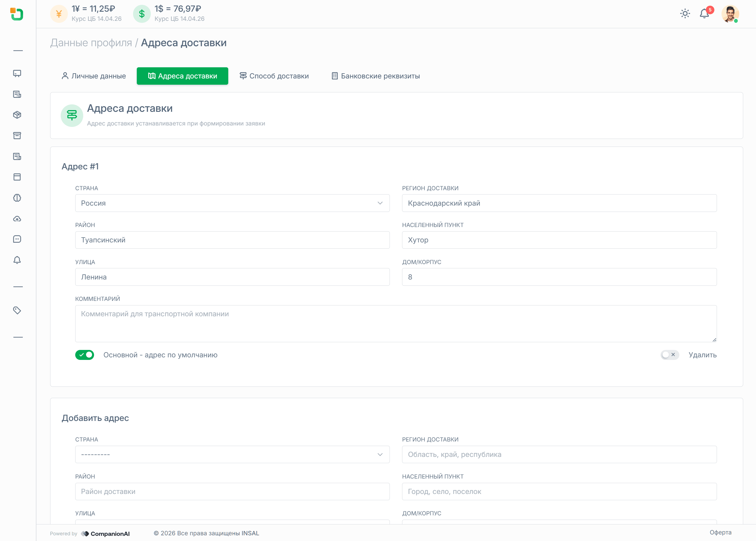Screen dimensions: 756x541
Task: Click the Оферта link in footer
Action: coord(720,532)
